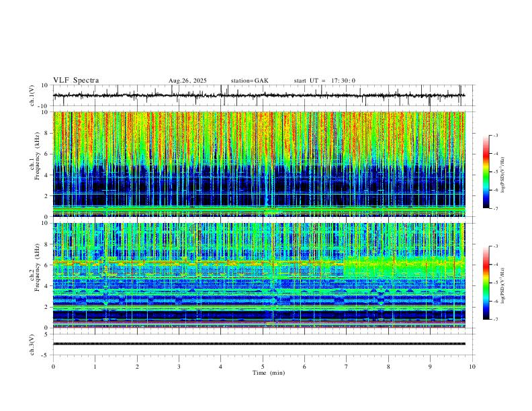
Task: Select the "start UT = 17:30:0" text
Action: point(324,81)
